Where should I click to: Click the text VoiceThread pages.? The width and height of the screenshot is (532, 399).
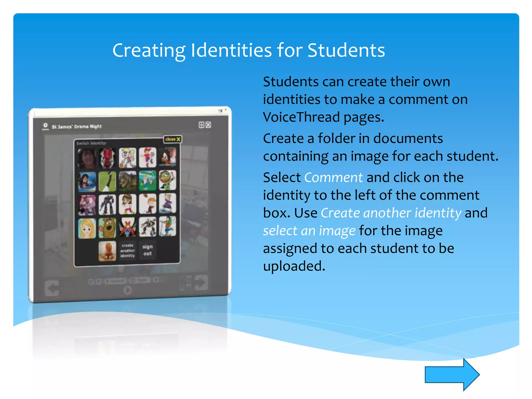tap(323, 117)
